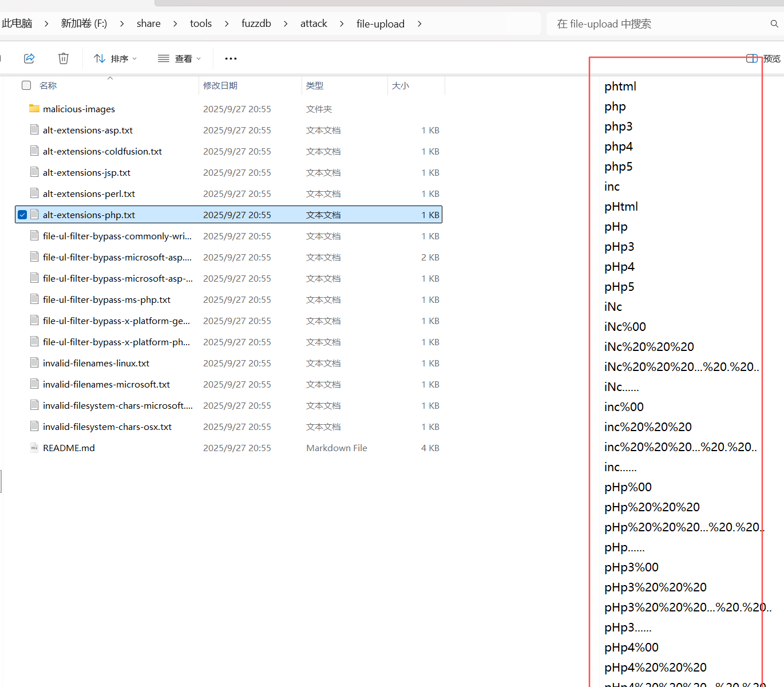This screenshot has height=687, width=784.
Task: Click the Share toolbar icon
Action: pyautogui.click(x=29, y=58)
